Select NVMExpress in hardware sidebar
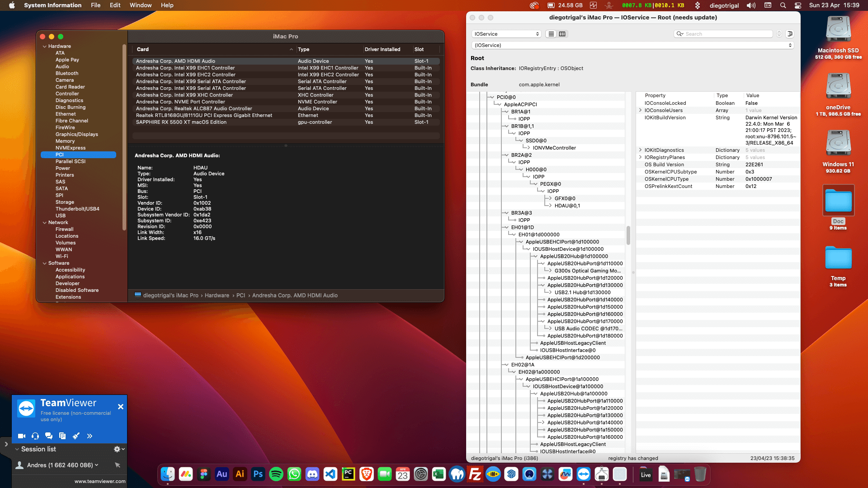This screenshot has height=488, width=868. click(x=71, y=148)
